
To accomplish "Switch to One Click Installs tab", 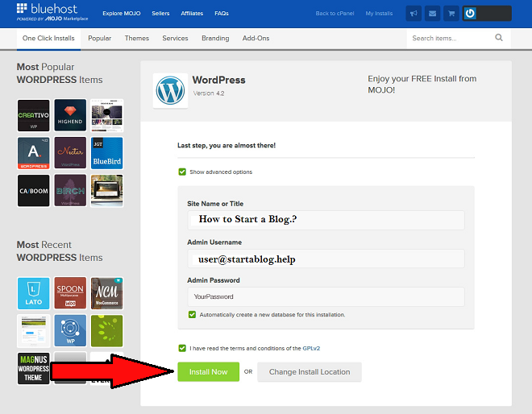I will pyautogui.click(x=48, y=39).
